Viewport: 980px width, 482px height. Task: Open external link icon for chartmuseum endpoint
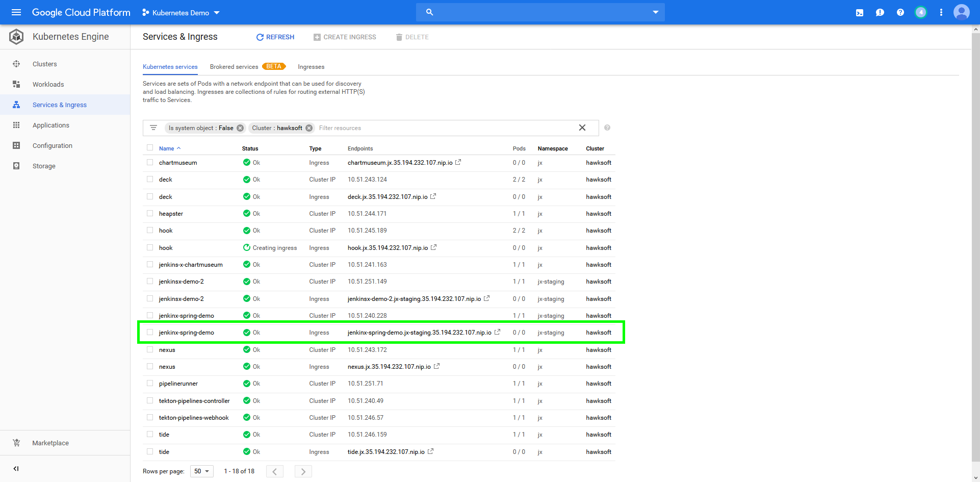[x=458, y=162]
